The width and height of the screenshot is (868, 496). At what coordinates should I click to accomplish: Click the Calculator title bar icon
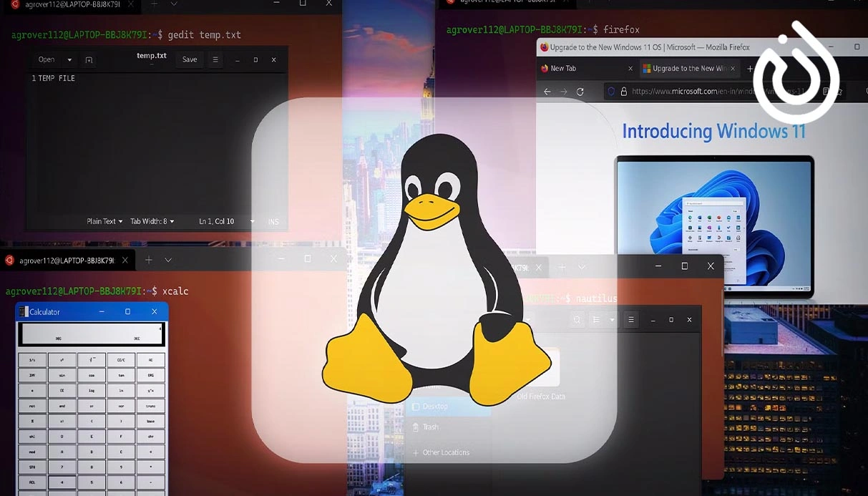click(23, 311)
